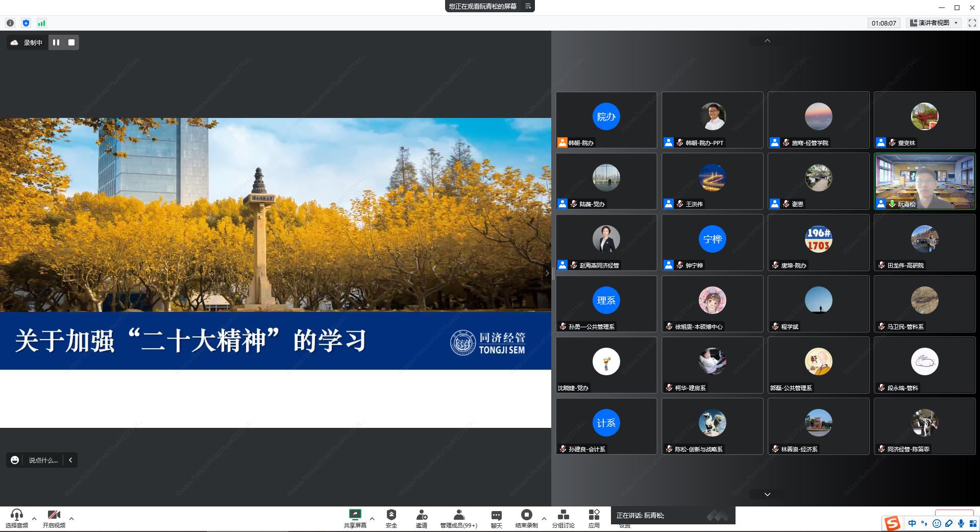Viewport: 980px width, 532px height.
Task: Click 选择音频 to connect audio
Action: pos(17,518)
